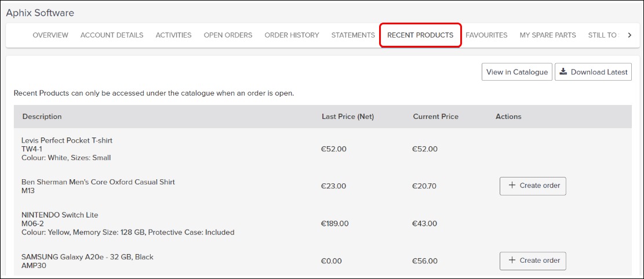Create order for Ben Sherman Oxford shirt
Viewport: 644px width, 279px height.
tap(533, 186)
